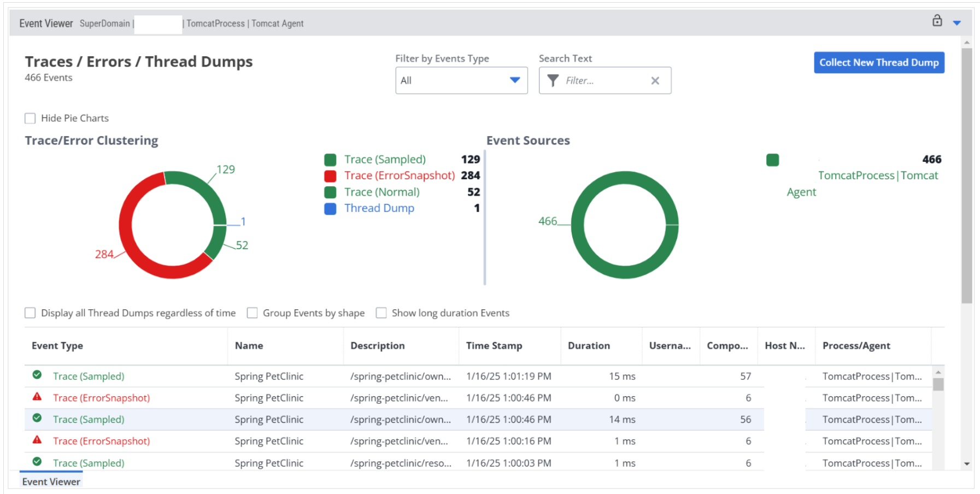Toggle Group Events by shape checkbox
Viewport: 980px width, 494px height.
tap(252, 313)
